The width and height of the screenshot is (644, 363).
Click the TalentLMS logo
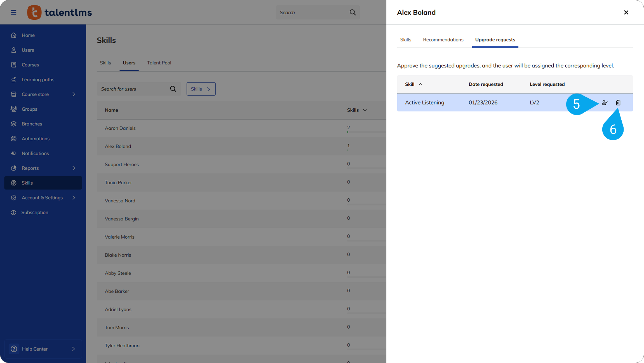[59, 12]
